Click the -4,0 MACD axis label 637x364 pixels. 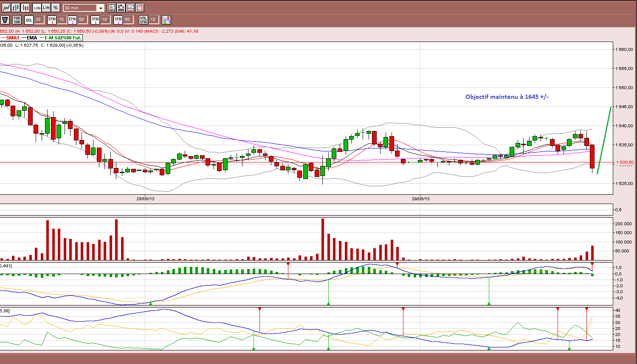tap(620, 298)
